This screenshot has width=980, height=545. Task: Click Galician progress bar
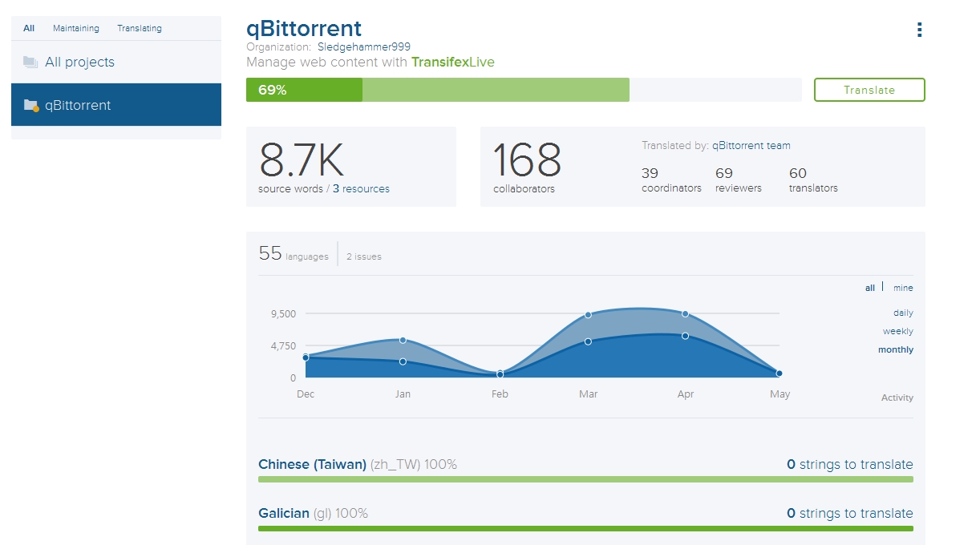point(585,528)
